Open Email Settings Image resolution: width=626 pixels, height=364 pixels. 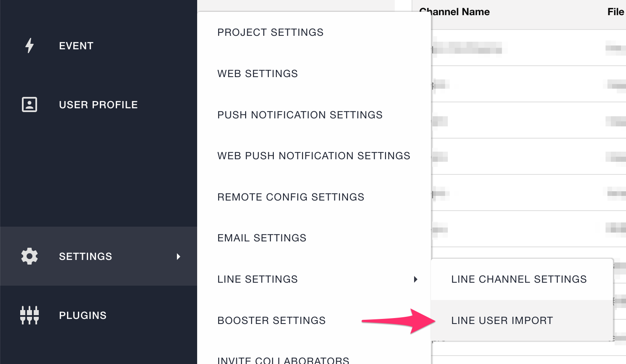coord(262,238)
